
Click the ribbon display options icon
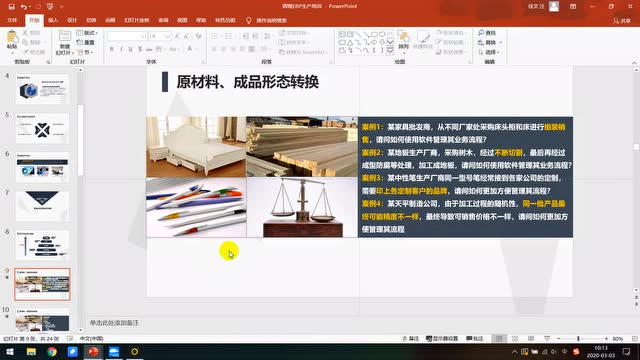pos(573,7)
